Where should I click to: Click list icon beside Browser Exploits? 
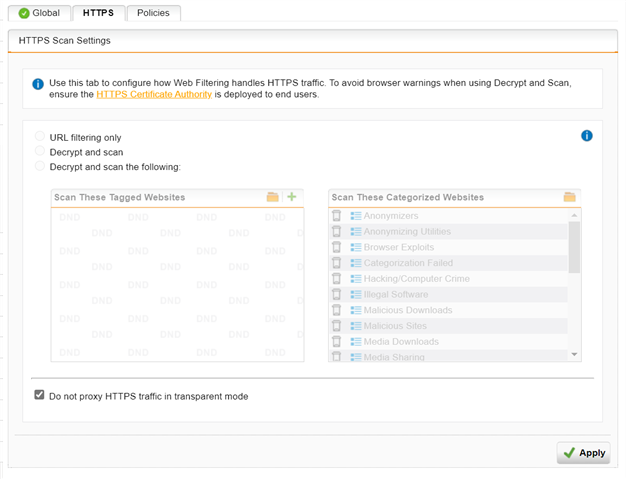pos(356,247)
